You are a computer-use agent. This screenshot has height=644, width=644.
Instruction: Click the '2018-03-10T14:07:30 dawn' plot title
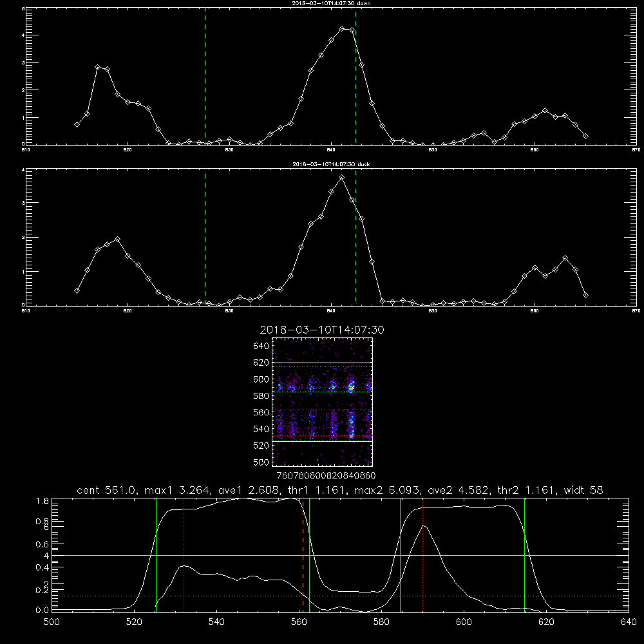pyautogui.click(x=331, y=3)
